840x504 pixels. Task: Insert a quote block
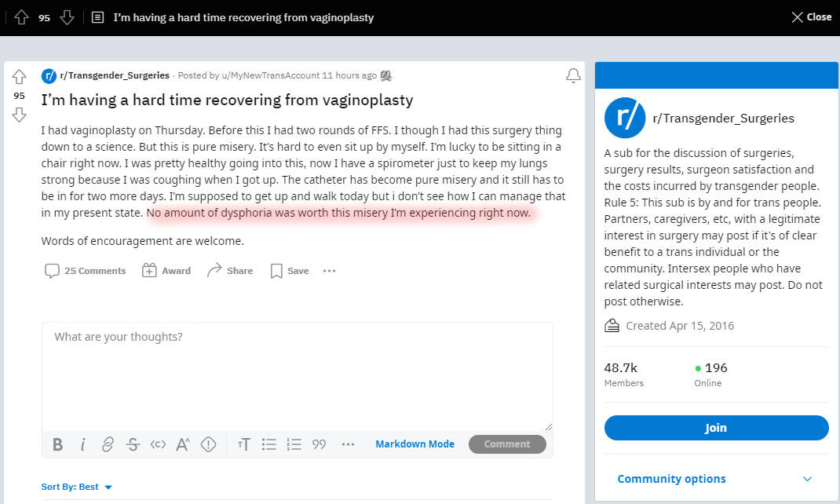pos(320,444)
